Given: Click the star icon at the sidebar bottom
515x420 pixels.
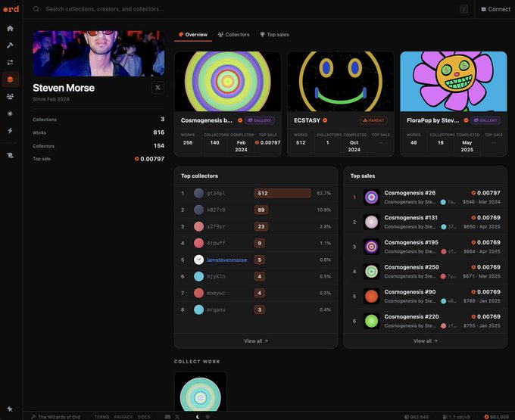Looking at the screenshot, I should coord(10,409).
